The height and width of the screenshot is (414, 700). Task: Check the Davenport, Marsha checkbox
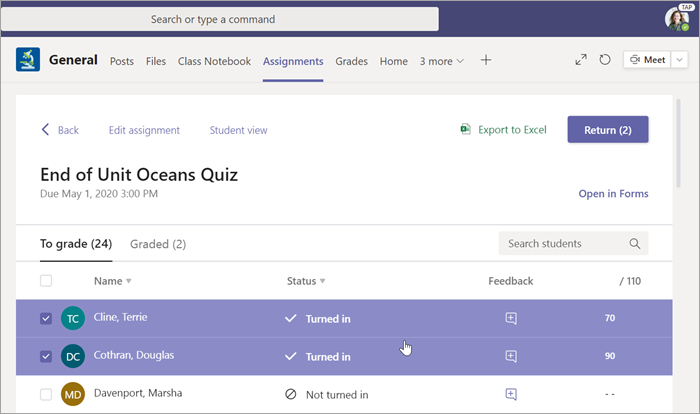(46, 394)
